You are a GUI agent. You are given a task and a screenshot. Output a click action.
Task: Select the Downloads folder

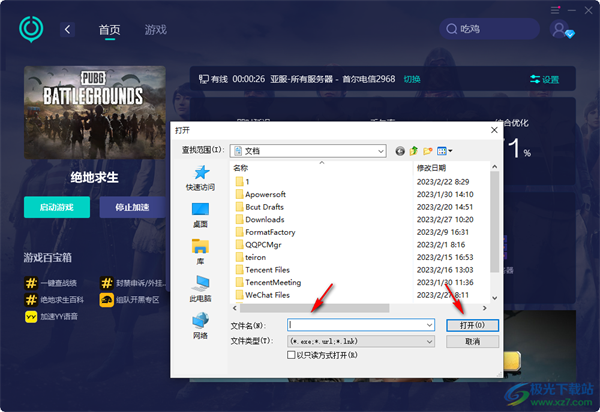pos(260,220)
